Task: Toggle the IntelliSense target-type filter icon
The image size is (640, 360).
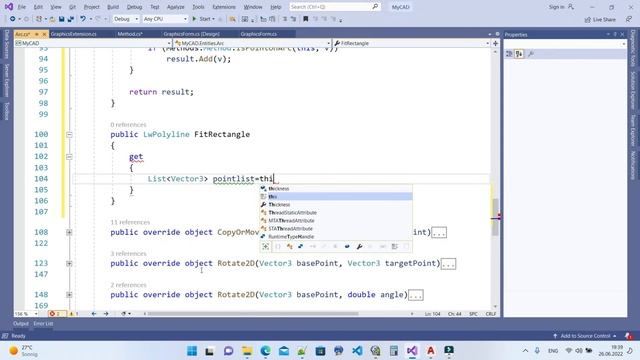Action: click(x=266, y=247)
